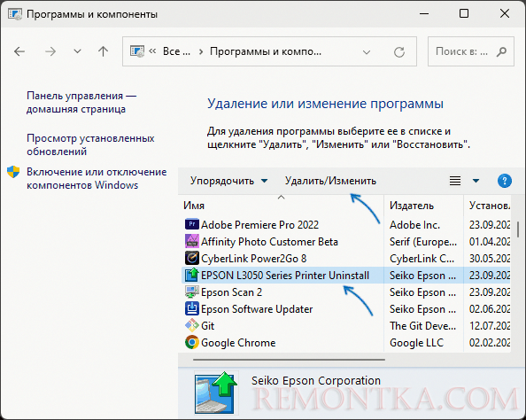Click the Epson Scan 2 icon
Screen dimensions: 526x420
[192, 292]
